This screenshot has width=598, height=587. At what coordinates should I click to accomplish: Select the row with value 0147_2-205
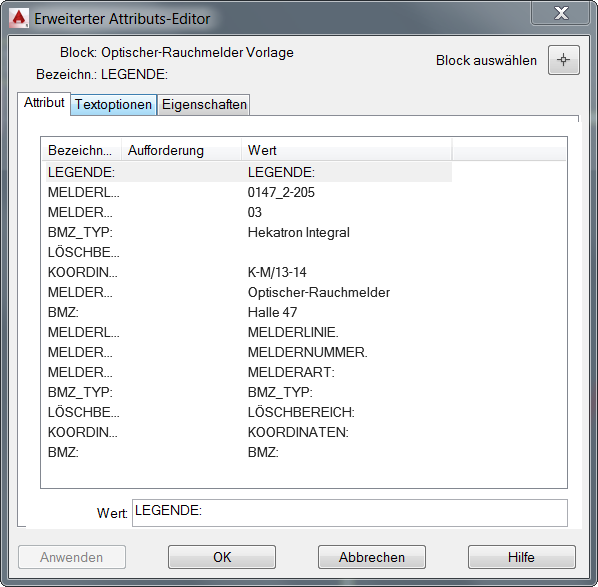(249, 192)
